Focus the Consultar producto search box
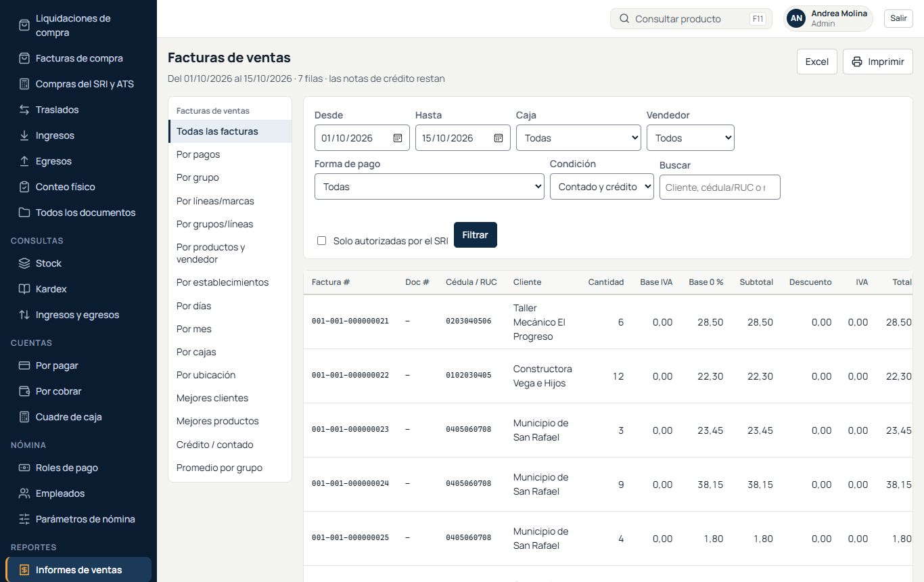This screenshot has width=924, height=582. pos(691,19)
